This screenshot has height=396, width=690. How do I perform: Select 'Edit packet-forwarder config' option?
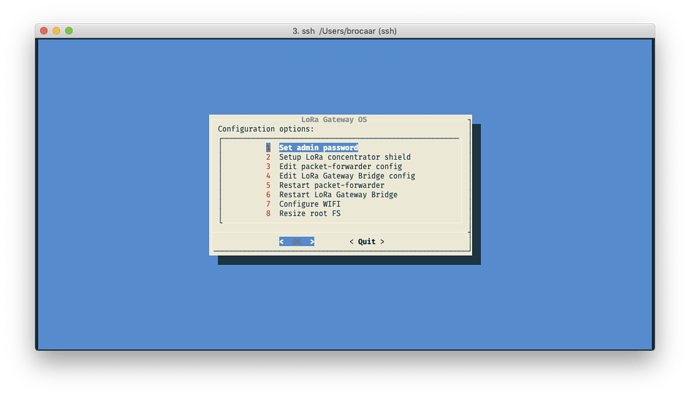click(340, 166)
